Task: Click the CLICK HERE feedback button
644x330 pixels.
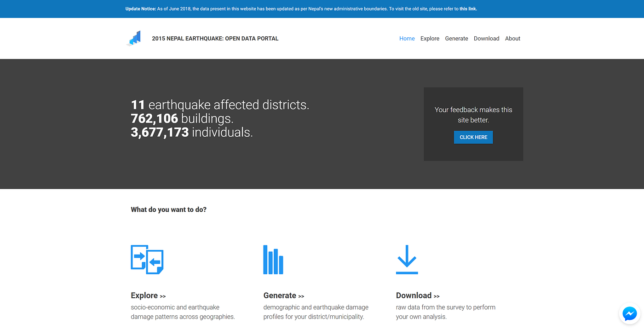Action: (x=473, y=137)
